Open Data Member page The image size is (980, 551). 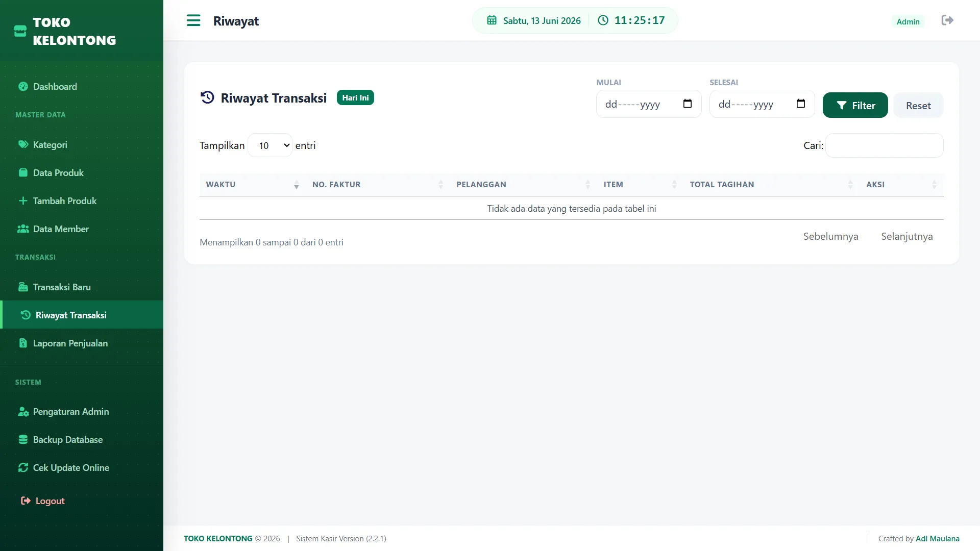[x=82, y=229]
